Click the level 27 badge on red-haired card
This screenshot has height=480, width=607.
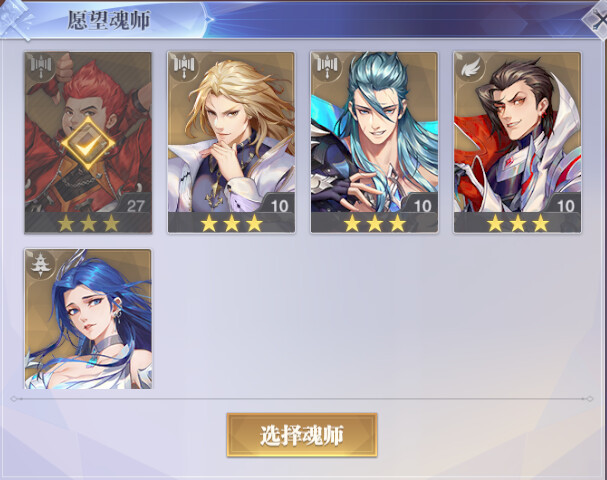(x=135, y=206)
